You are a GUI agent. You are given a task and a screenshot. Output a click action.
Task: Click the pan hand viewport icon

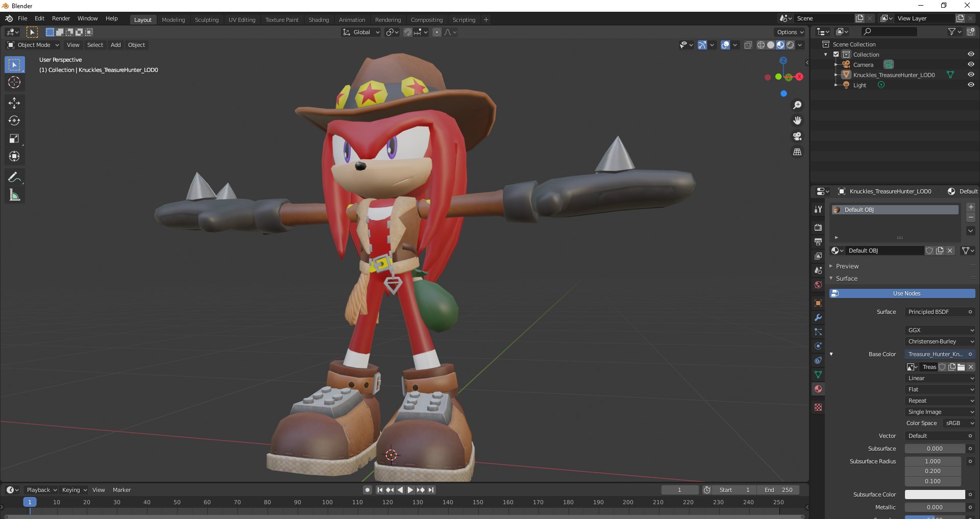pyautogui.click(x=797, y=121)
